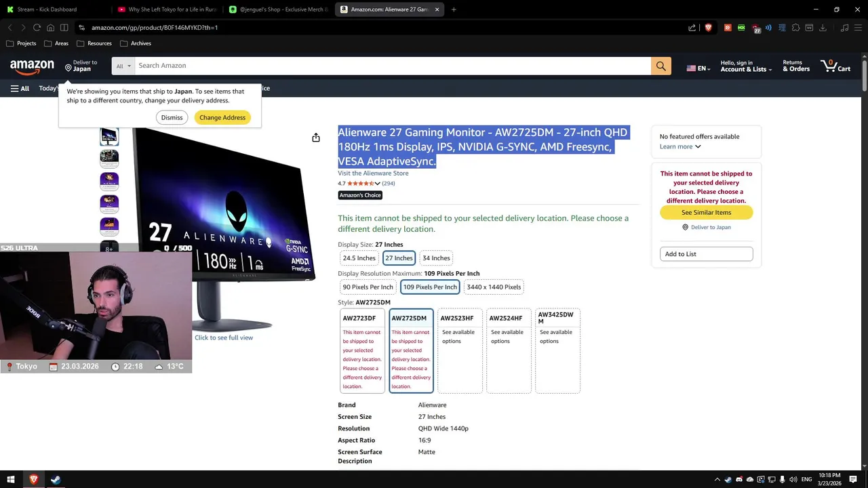Click the Returns & Orders link
868x488 pixels.
(796, 66)
